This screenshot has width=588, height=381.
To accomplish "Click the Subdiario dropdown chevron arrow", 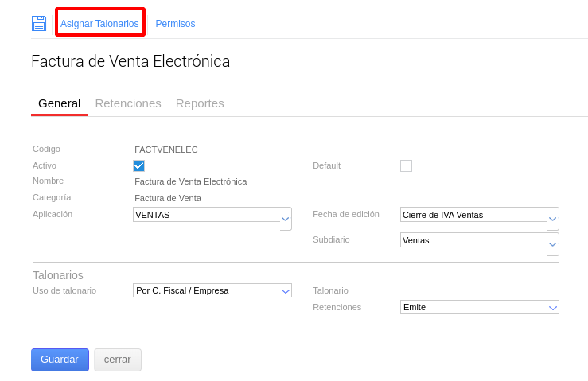I will pos(553,244).
